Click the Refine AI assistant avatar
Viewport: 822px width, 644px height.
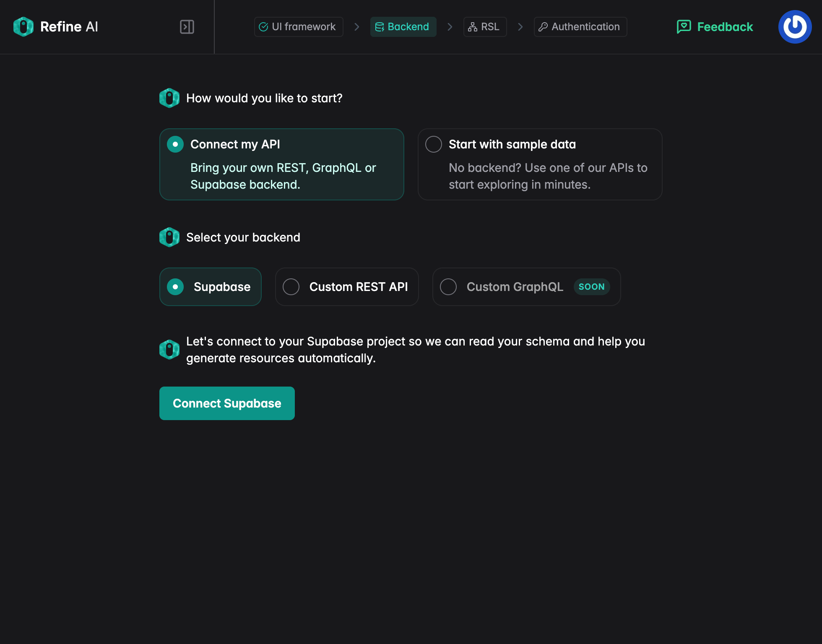[169, 98]
